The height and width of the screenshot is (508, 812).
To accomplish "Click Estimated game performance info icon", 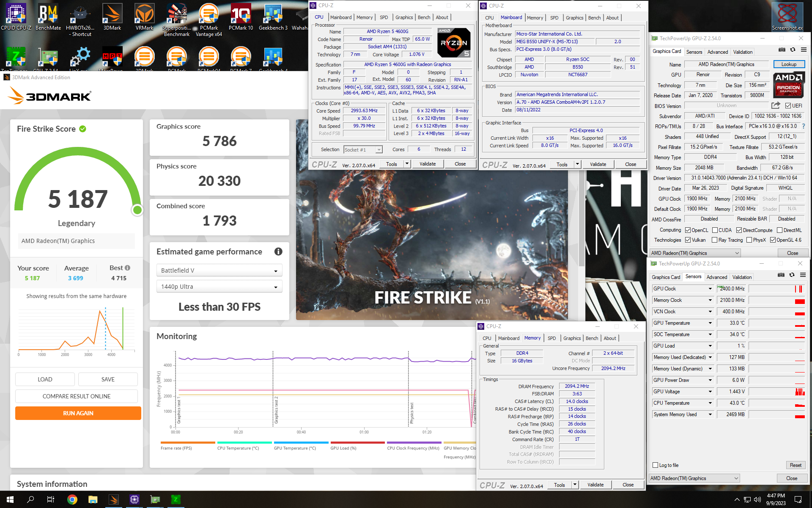I will point(278,251).
